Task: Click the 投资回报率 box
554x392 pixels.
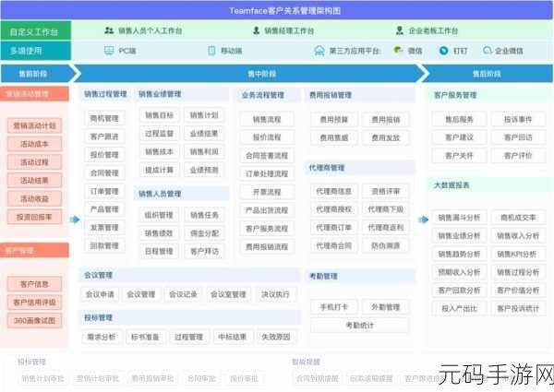Action: 35,217
